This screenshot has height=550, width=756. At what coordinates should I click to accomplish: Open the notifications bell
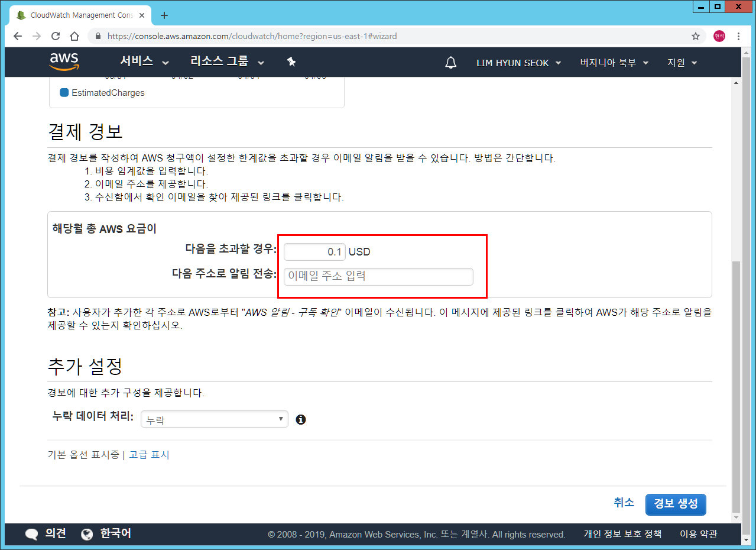pyautogui.click(x=451, y=63)
